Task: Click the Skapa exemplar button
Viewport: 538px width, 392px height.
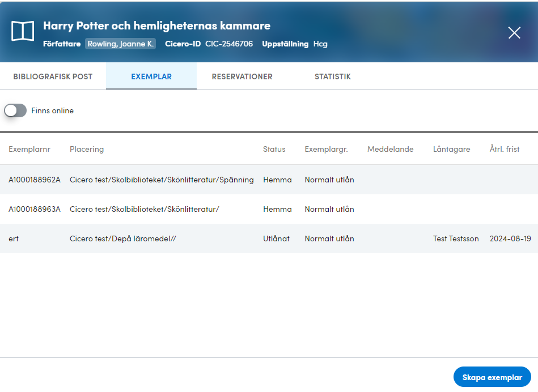Action: 492,377
